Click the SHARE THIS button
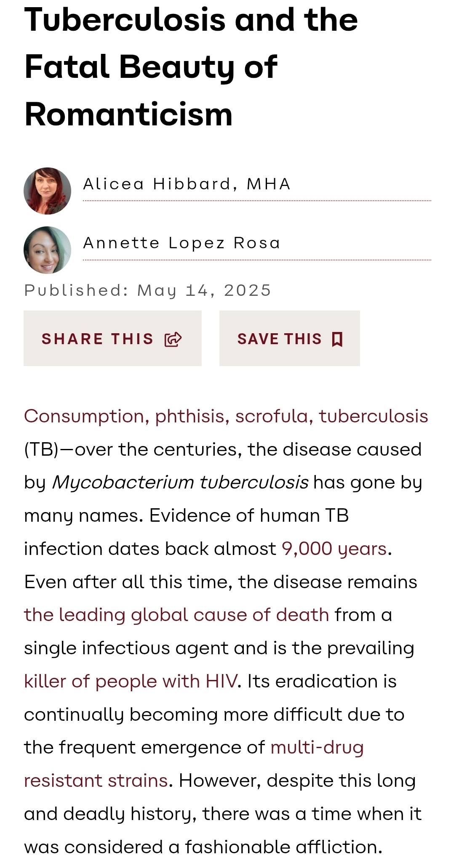451x868 pixels. pos(112,338)
